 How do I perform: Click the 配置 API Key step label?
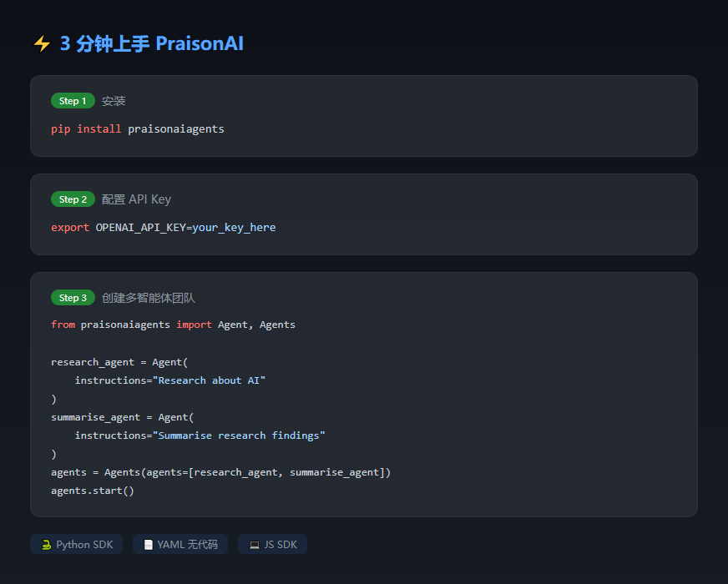(136, 199)
